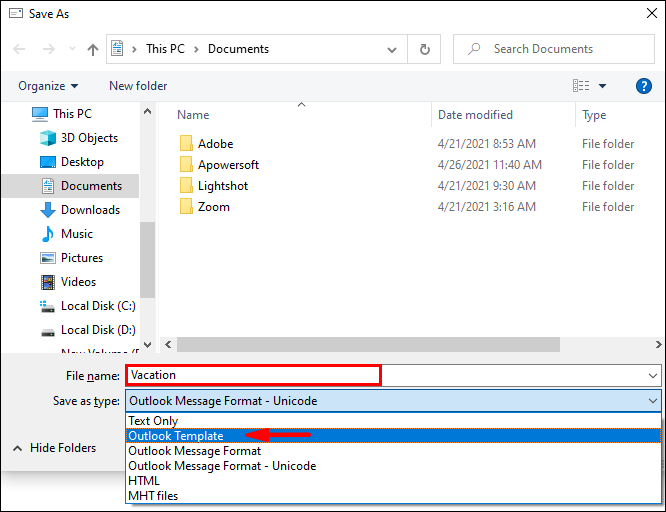Select the Apowersoft folder
Image resolution: width=666 pixels, height=512 pixels.
228,165
